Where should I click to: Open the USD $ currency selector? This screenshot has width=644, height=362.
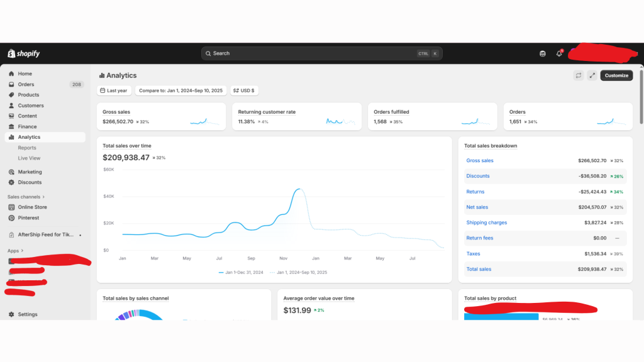pyautogui.click(x=244, y=90)
